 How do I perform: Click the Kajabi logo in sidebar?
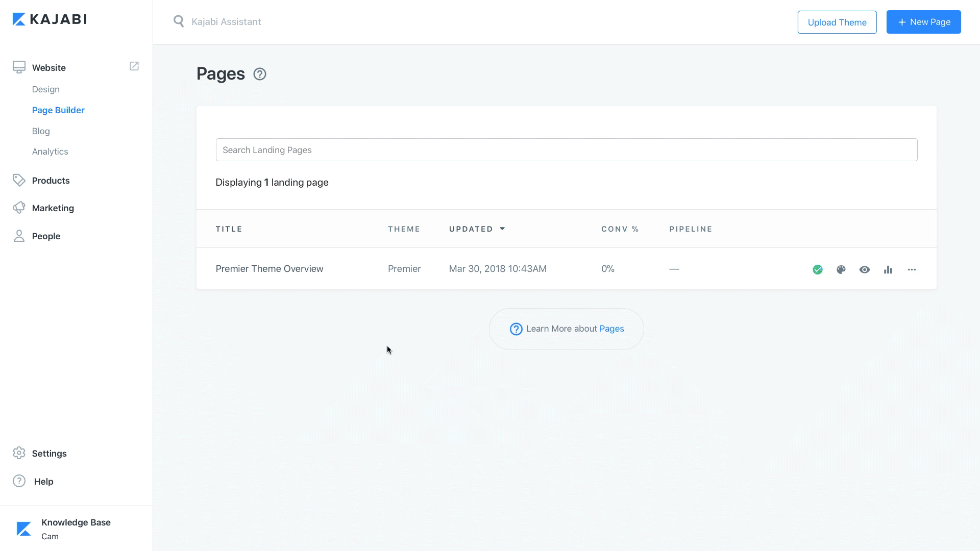point(50,19)
